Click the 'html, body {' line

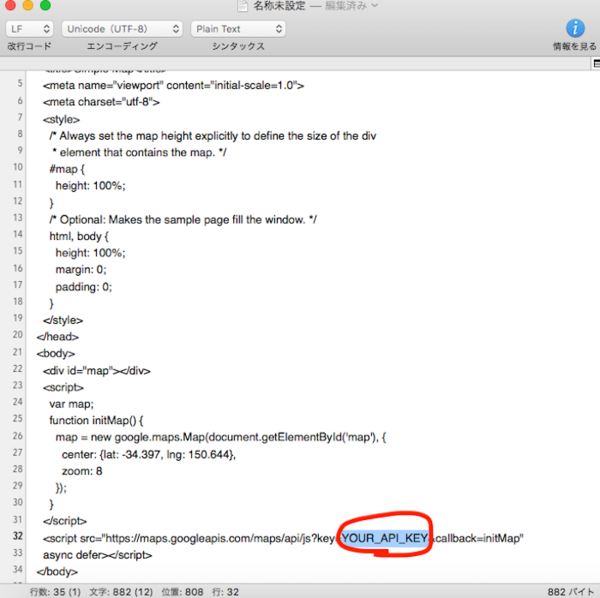click(79, 236)
